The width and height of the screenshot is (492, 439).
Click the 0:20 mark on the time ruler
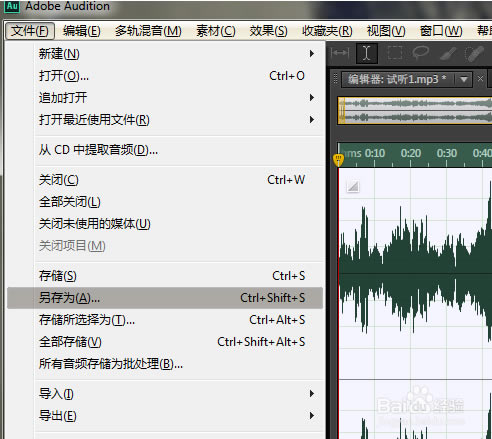pos(411,153)
